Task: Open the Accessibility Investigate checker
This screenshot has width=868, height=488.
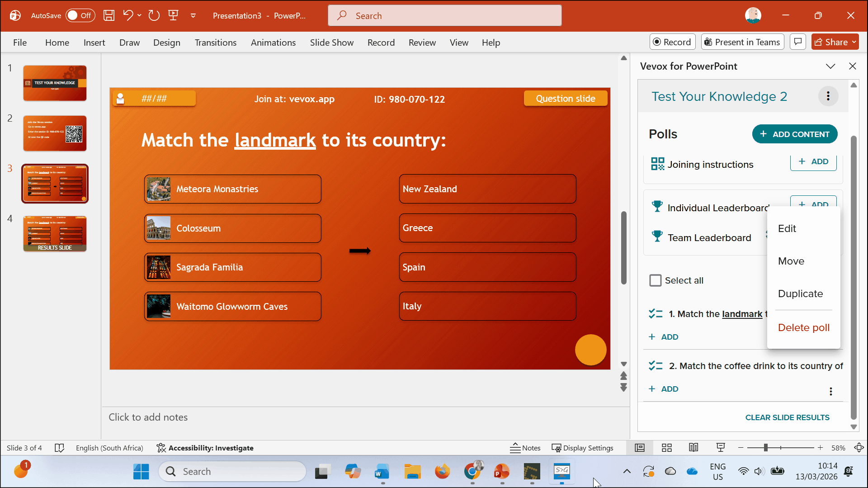Action: pyautogui.click(x=205, y=448)
